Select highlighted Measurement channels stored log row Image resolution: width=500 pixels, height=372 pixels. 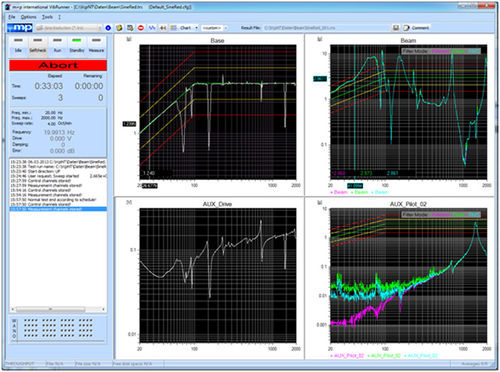[58, 209]
